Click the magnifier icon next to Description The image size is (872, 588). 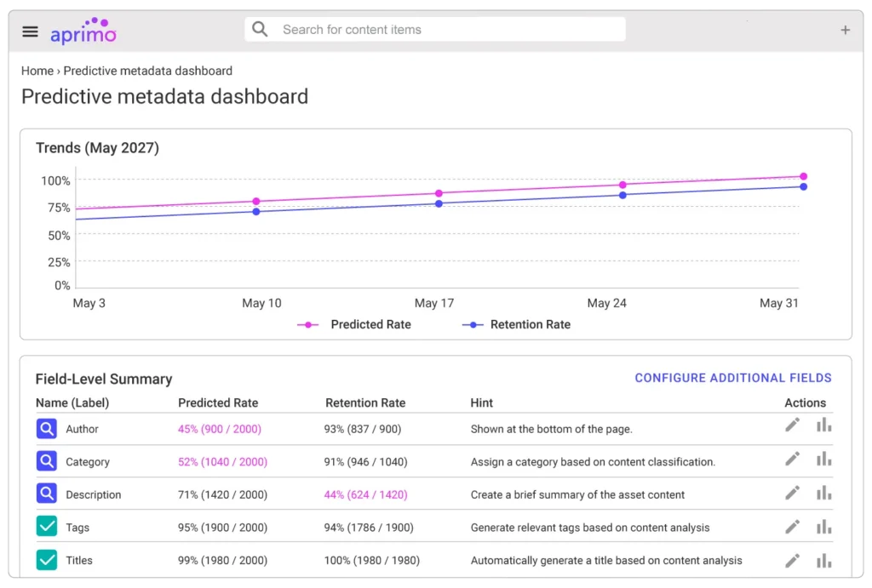click(x=47, y=494)
